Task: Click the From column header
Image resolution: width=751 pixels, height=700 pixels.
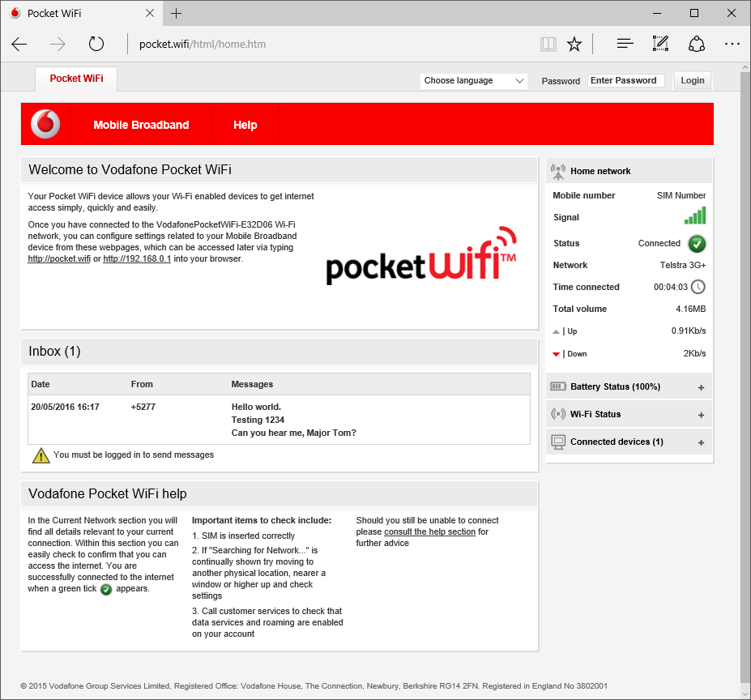Action: [x=142, y=384]
